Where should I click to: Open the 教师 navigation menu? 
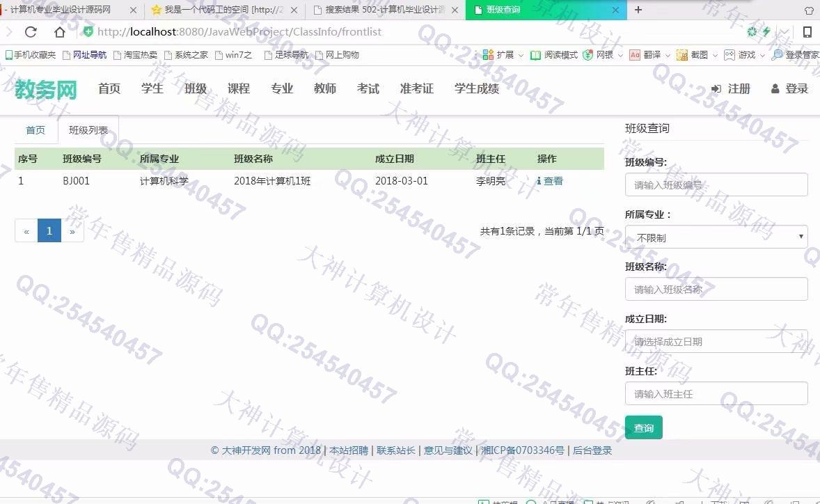click(325, 89)
